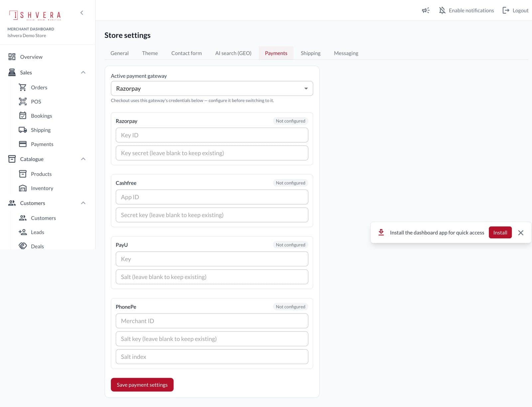Dismiss the install app banner
Viewport: 532px width, 407px height.
(x=521, y=233)
